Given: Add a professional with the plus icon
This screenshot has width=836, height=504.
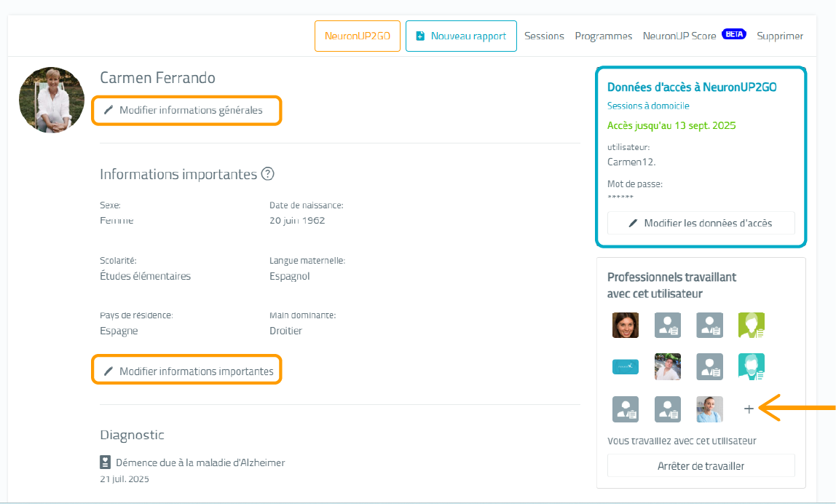Looking at the screenshot, I should coord(749,409).
